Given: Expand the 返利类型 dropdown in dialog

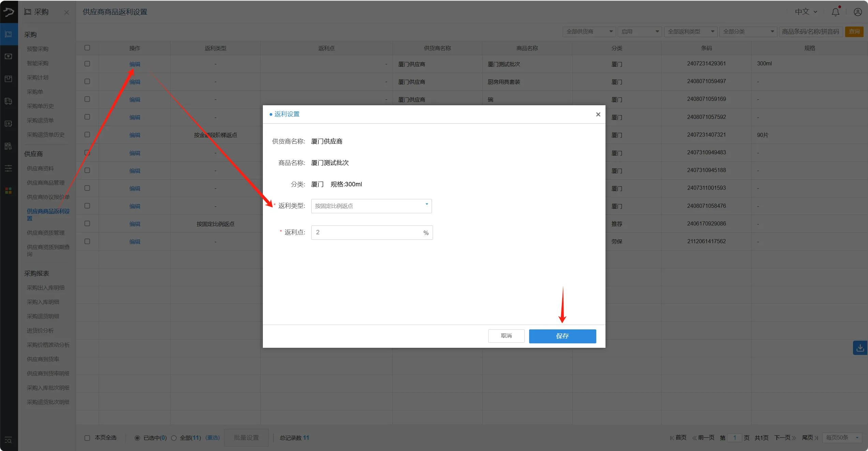Looking at the screenshot, I should click(371, 206).
